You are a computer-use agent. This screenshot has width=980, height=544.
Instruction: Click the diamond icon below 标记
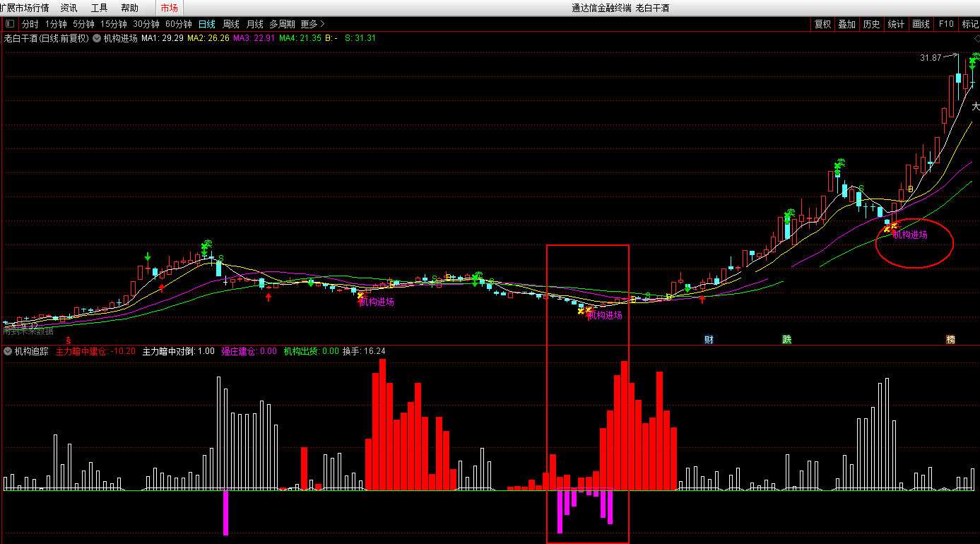[976, 38]
